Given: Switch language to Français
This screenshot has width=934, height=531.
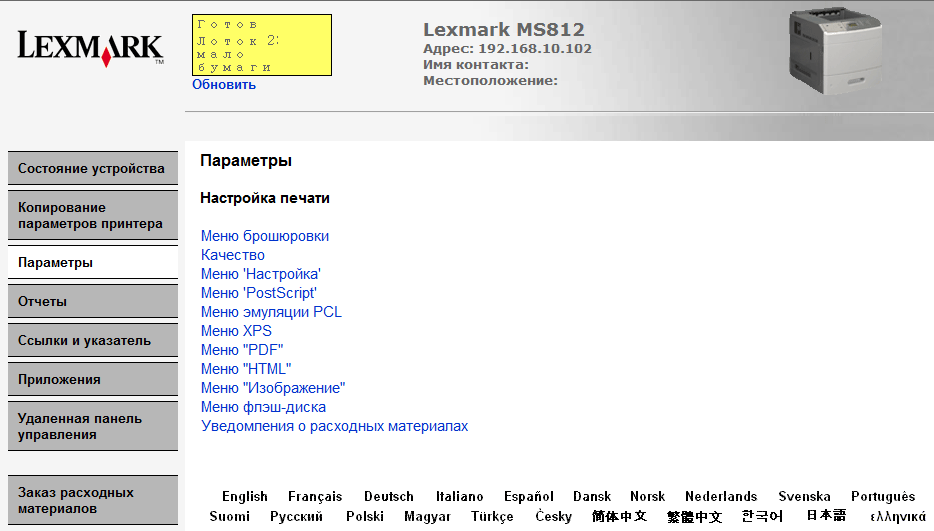Looking at the screenshot, I should [x=315, y=496].
